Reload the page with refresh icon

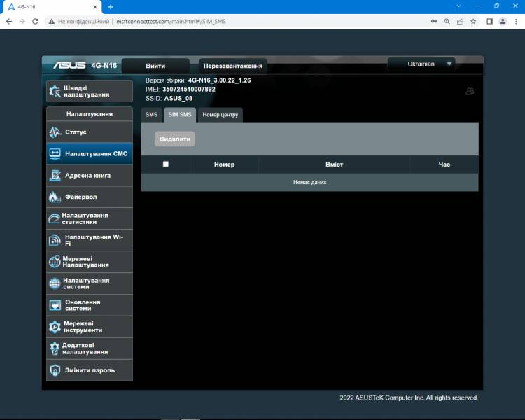point(35,22)
